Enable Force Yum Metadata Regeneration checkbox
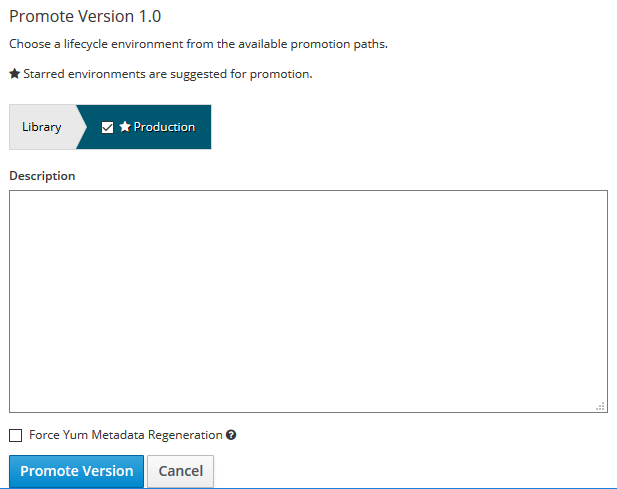 click(15, 435)
